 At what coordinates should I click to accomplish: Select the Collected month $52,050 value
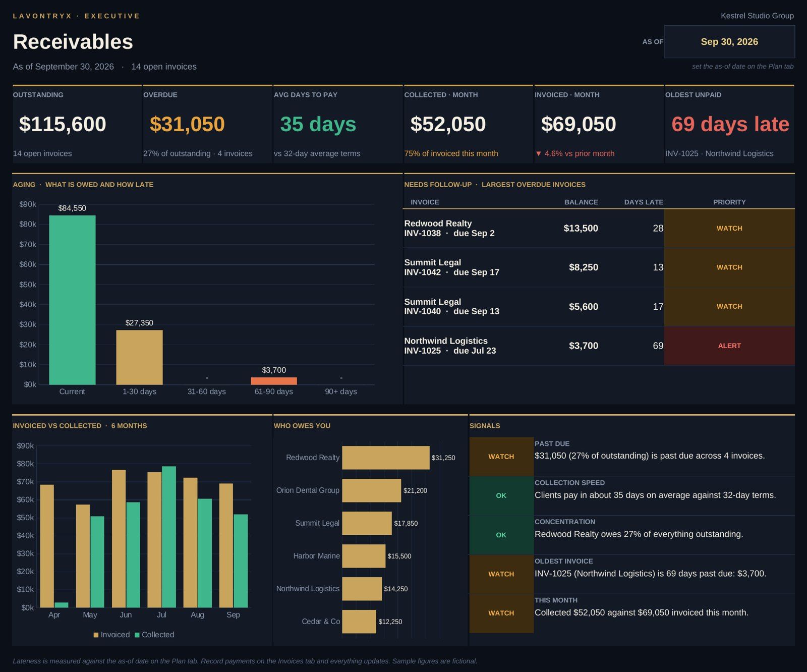click(x=448, y=124)
